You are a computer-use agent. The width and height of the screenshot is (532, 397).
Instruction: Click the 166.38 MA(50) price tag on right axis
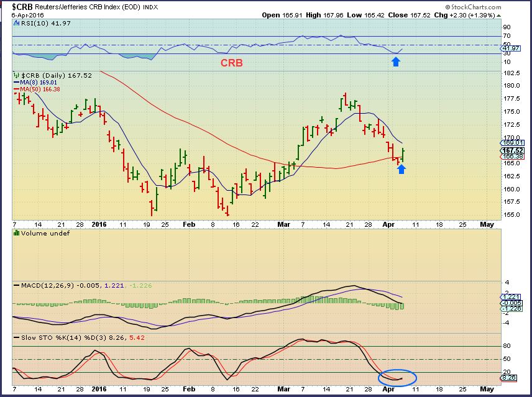(512, 157)
